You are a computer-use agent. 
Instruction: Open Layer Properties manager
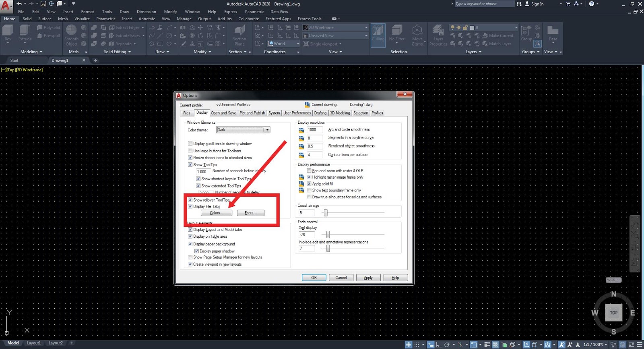pyautogui.click(x=438, y=35)
